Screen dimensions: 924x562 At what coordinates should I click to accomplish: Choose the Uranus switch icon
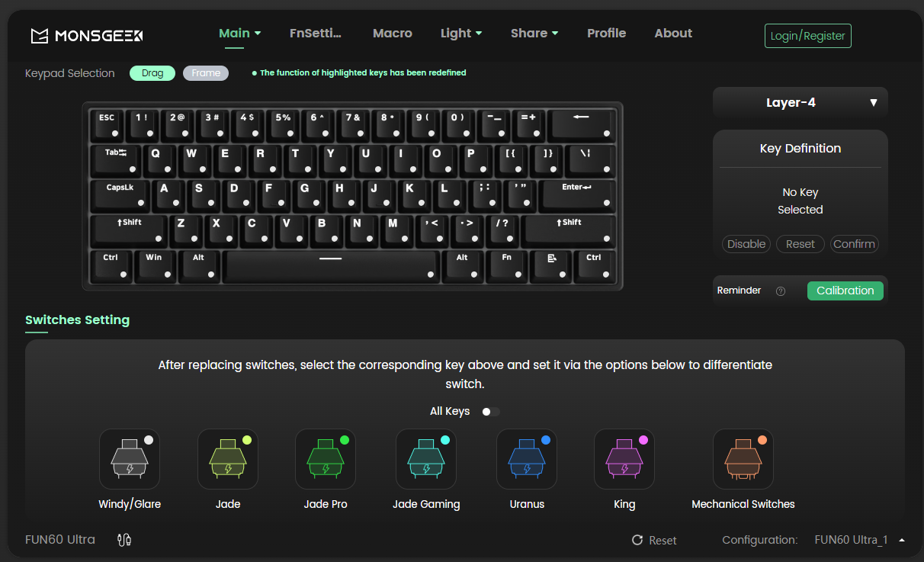pyautogui.click(x=527, y=459)
